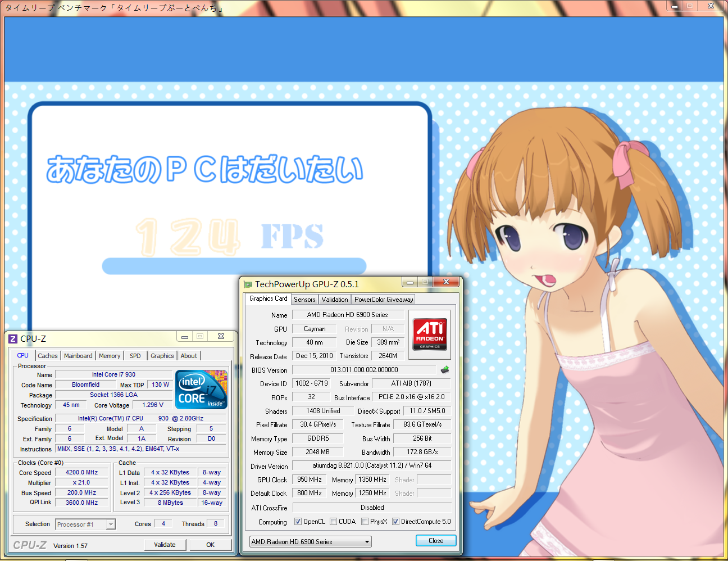Open the Mainboard tab in CPU-Z
728x561 pixels.
(x=78, y=356)
